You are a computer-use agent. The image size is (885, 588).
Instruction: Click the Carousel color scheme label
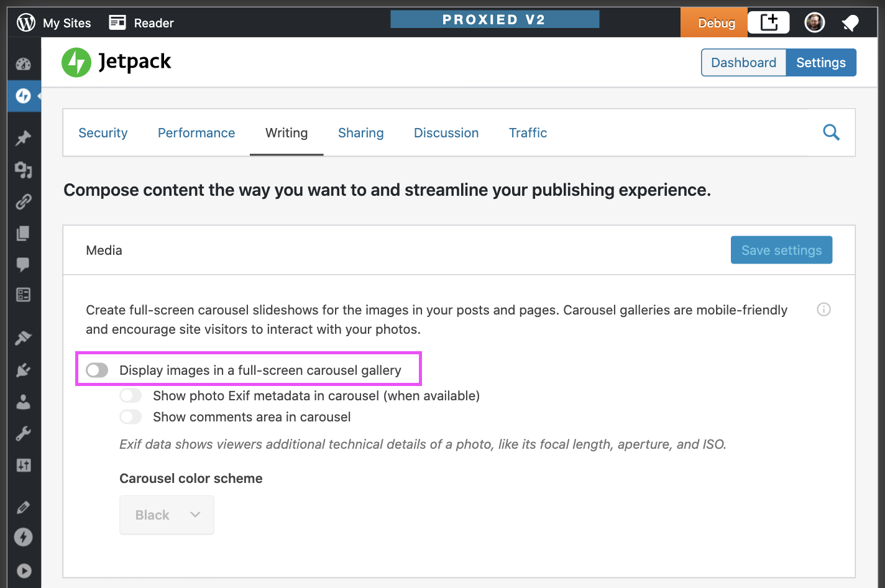(191, 479)
